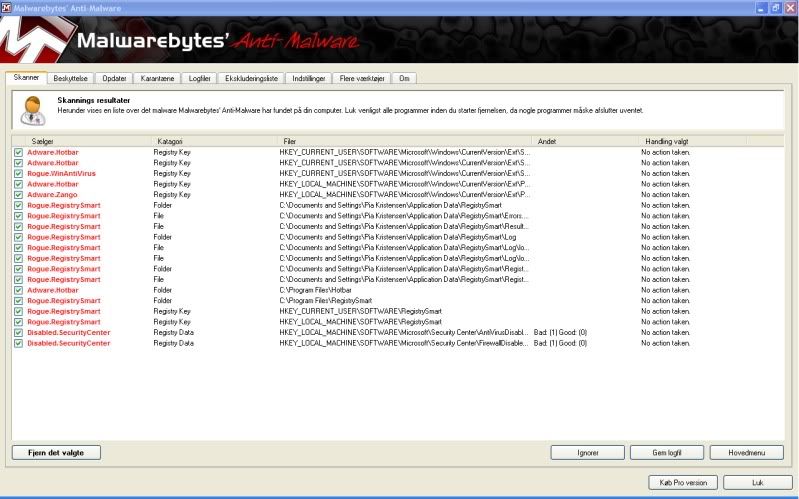This screenshot has height=499, width=799.
Task: Click No action taken in Rogue.WinAntiVirus row
Action: click(665, 173)
